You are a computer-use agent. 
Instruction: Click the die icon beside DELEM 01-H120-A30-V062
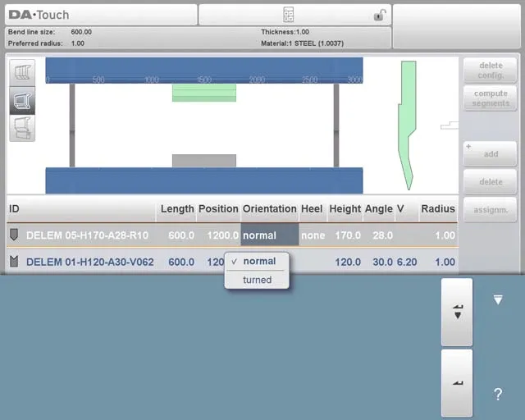(14, 262)
